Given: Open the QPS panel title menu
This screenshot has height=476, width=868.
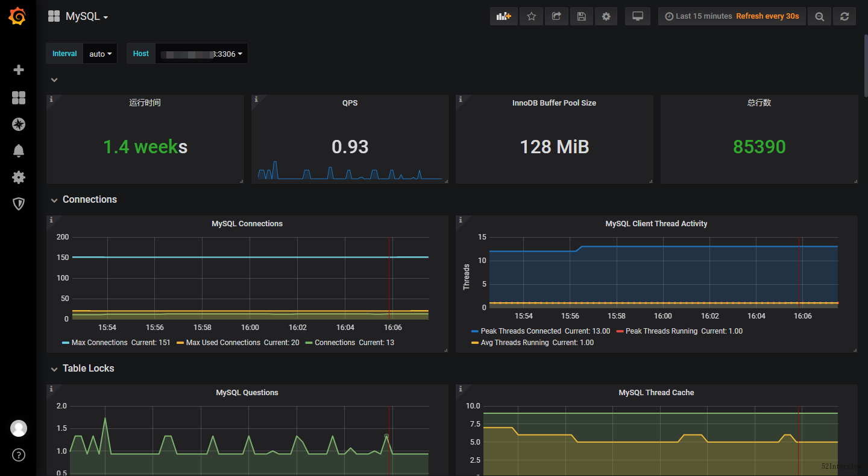Looking at the screenshot, I should 350,103.
